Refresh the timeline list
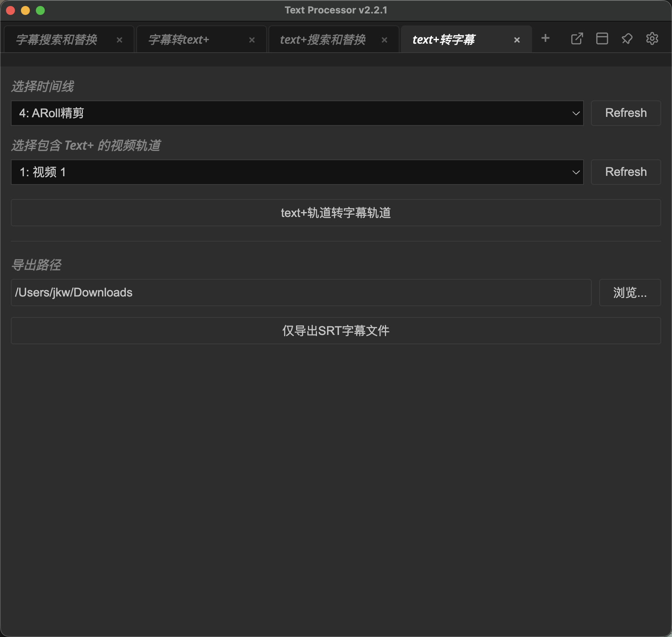This screenshot has width=672, height=637. [x=626, y=113]
